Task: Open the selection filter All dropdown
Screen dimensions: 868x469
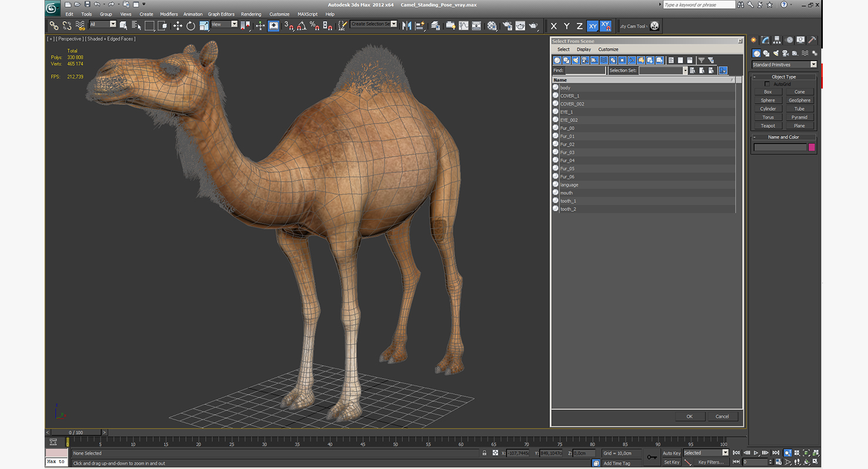Action: pos(103,24)
